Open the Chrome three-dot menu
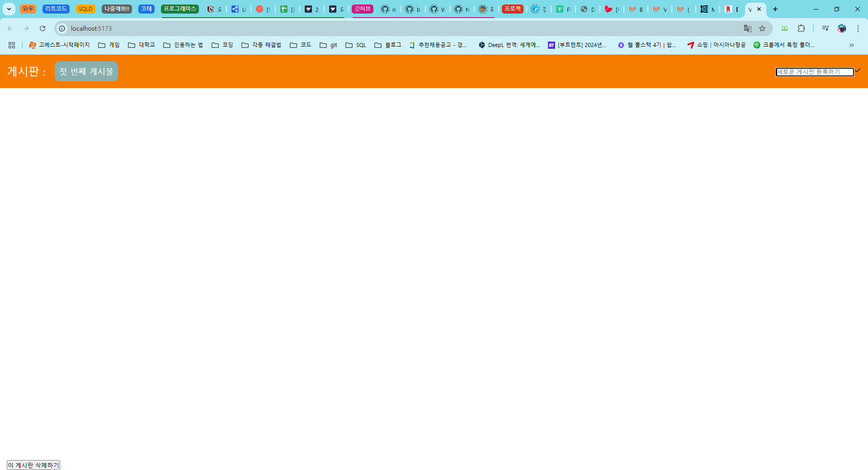Viewport: 868px width, 470px height. (x=858, y=28)
